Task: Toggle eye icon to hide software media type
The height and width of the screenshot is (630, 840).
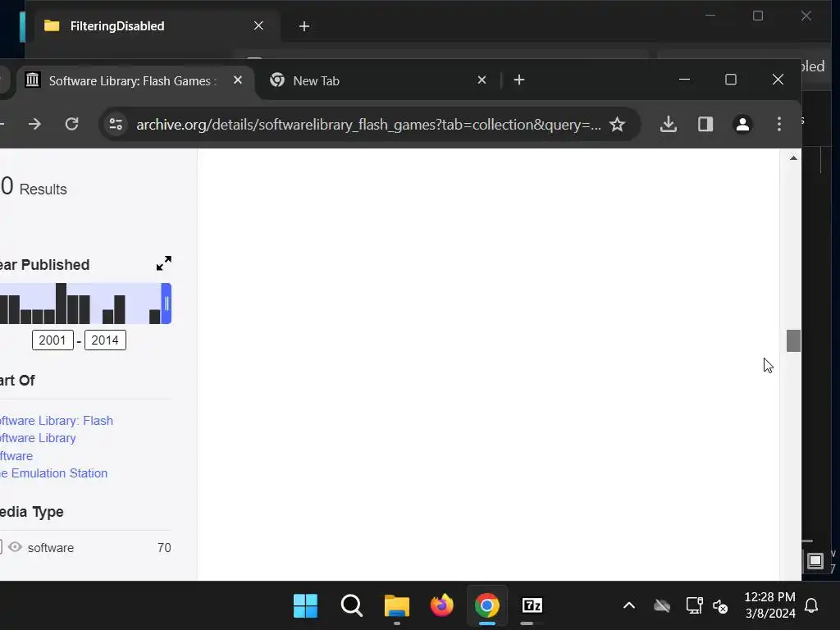Action: coord(15,547)
